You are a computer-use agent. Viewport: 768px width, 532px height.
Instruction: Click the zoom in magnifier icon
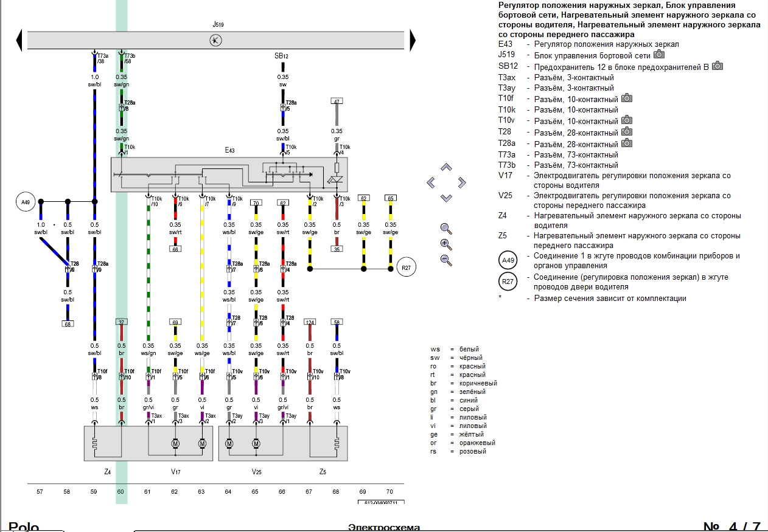coord(446,244)
